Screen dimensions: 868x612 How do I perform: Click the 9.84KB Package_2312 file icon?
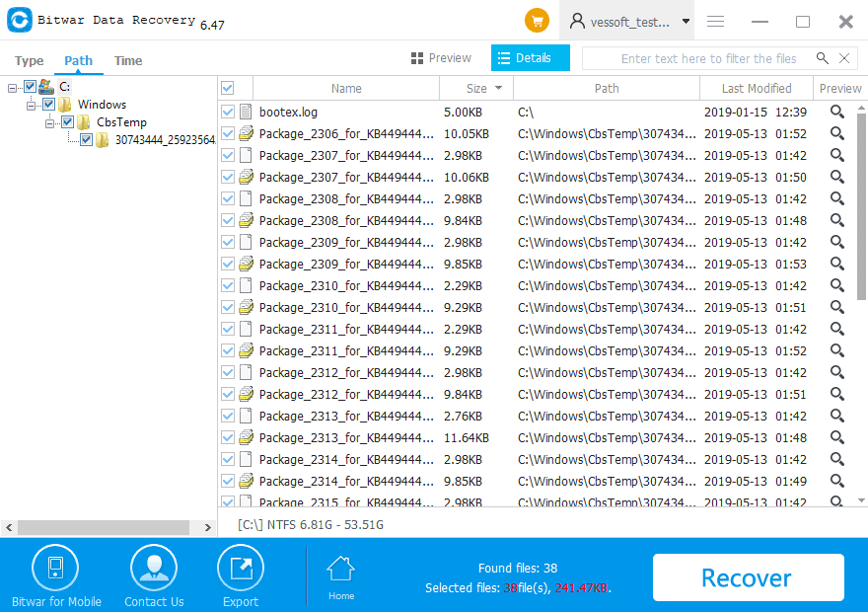click(246, 394)
